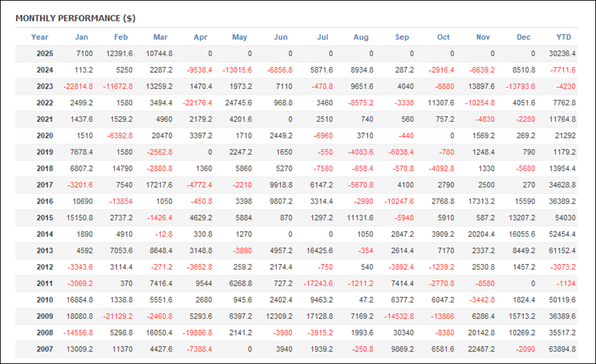Click the 2007 November value 22487.2
This screenshot has width=596, height=364.
click(481, 349)
